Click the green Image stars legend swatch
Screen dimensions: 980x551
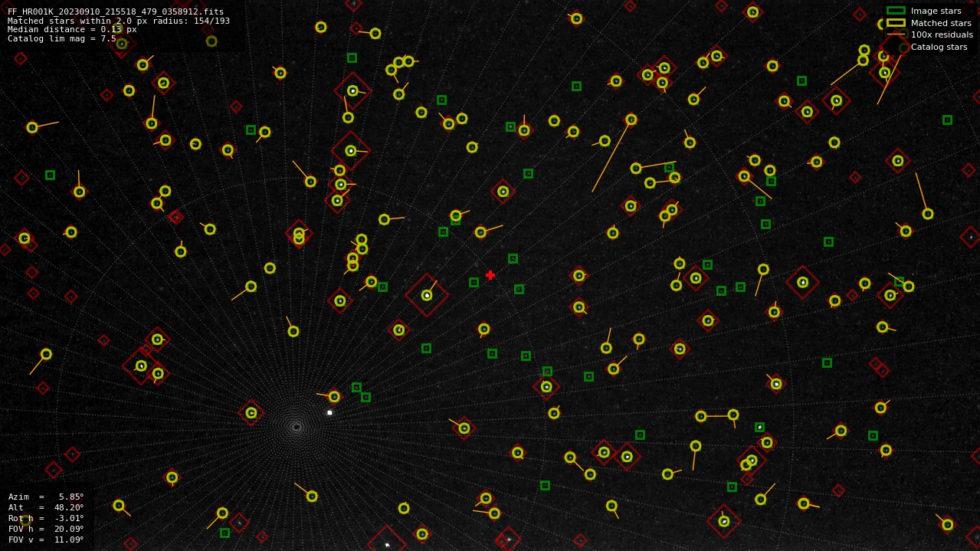pyautogui.click(x=896, y=11)
